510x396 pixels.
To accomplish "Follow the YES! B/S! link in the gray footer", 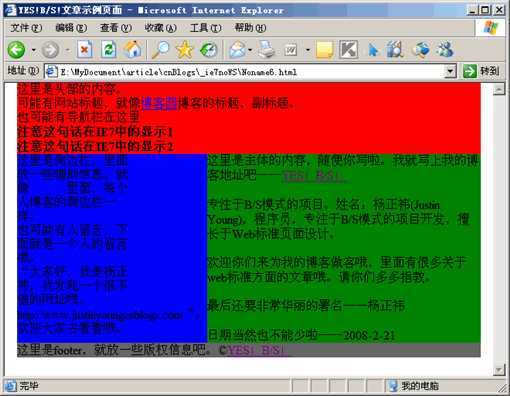I will pyautogui.click(x=257, y=350).
